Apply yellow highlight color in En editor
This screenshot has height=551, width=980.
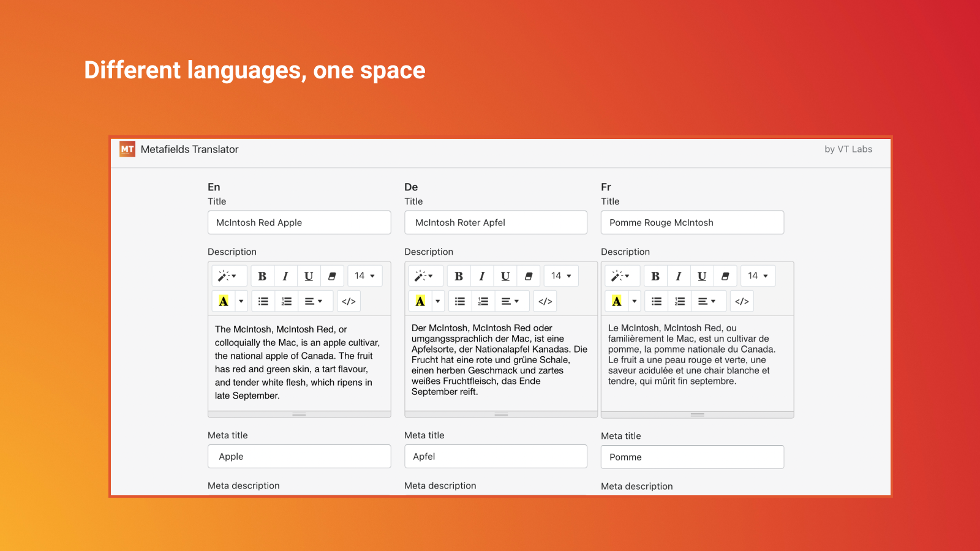click(224, 301)
